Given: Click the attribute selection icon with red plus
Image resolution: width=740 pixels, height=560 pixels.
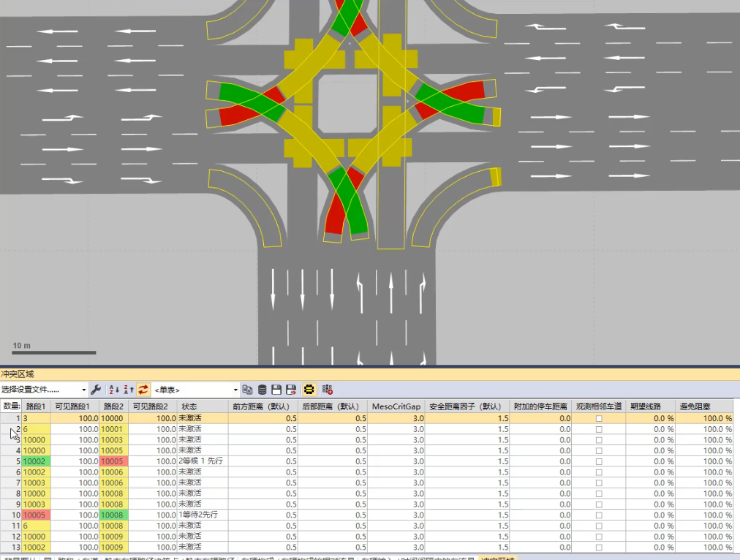Looking at the screenshot, I should point(328,390).
